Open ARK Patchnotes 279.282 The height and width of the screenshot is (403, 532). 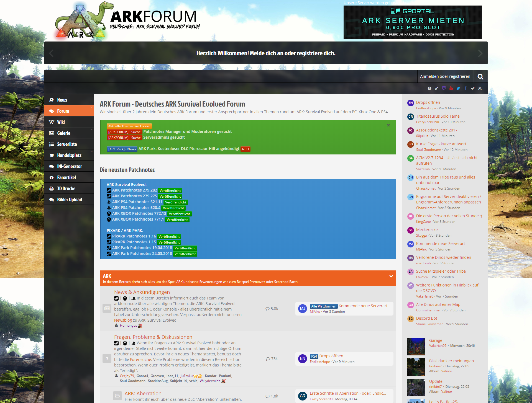point(134,190)
